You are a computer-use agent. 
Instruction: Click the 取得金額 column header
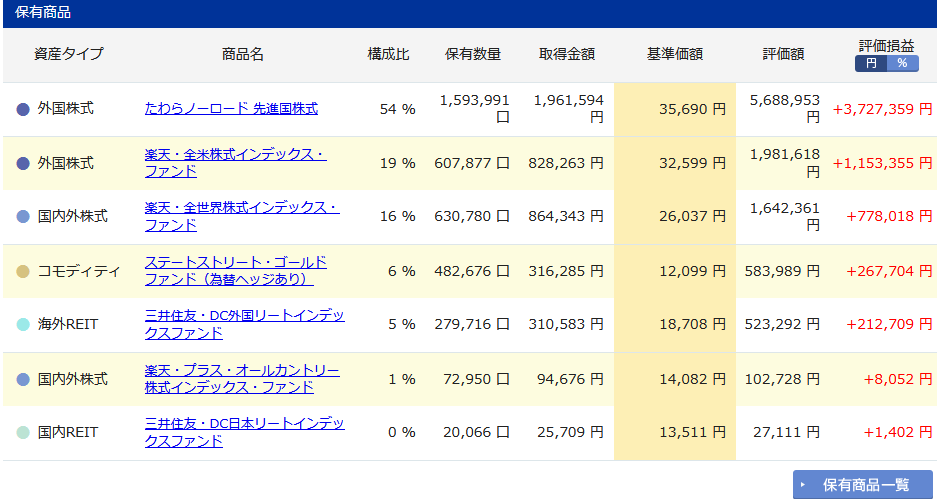(567, 54)
